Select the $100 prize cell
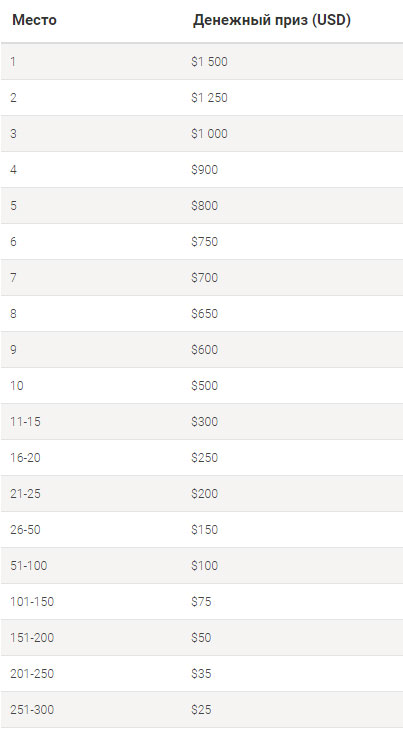The width and height of the screenshot is (403, 729). (205, 566)
